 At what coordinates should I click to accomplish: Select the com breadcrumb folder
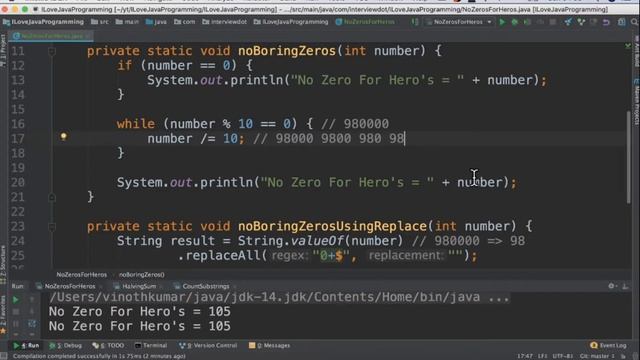pyautogui.click(x=185, y=22)
